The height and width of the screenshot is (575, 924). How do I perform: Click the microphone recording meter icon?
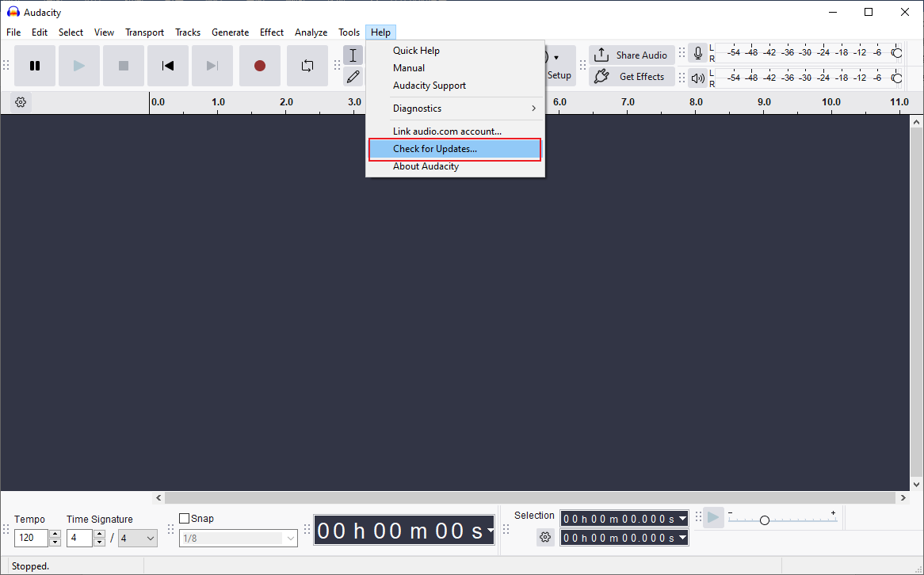click(x=698, y=52)
